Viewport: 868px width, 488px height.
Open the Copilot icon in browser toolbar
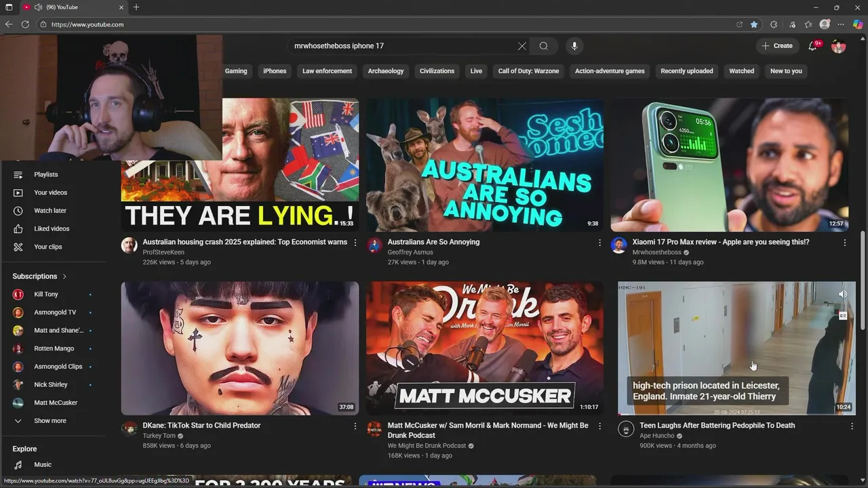(x=858, y=24)
